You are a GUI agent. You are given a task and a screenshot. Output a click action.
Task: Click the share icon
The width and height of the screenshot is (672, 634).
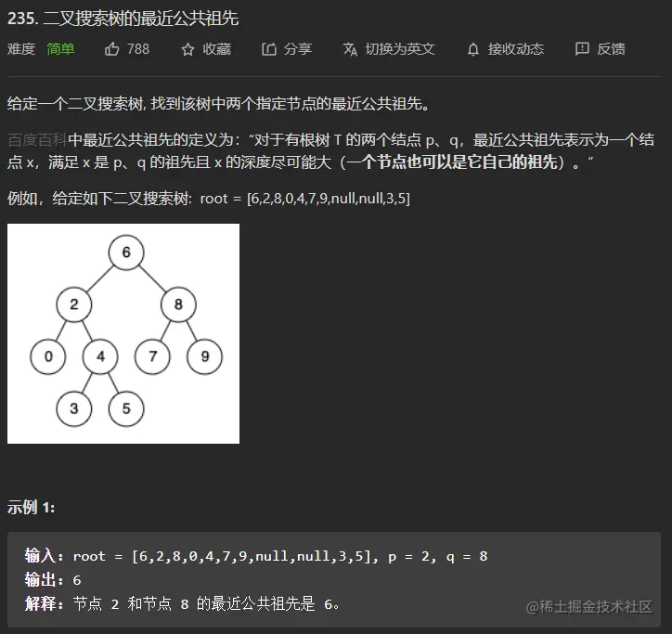click(269, 49)
